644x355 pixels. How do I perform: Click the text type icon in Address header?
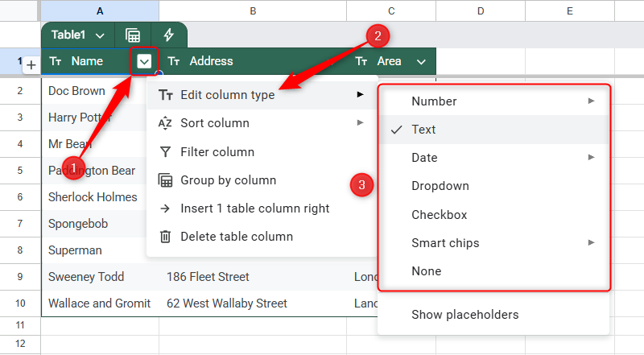174,61
